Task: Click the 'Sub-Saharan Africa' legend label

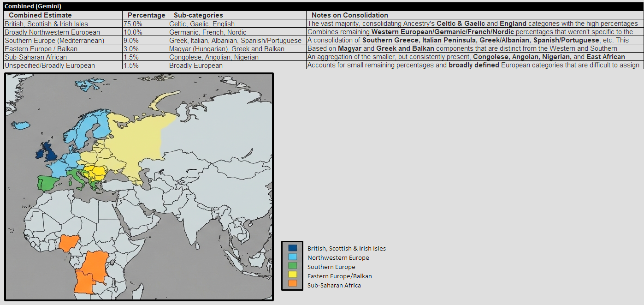Action: pos(334,285)
